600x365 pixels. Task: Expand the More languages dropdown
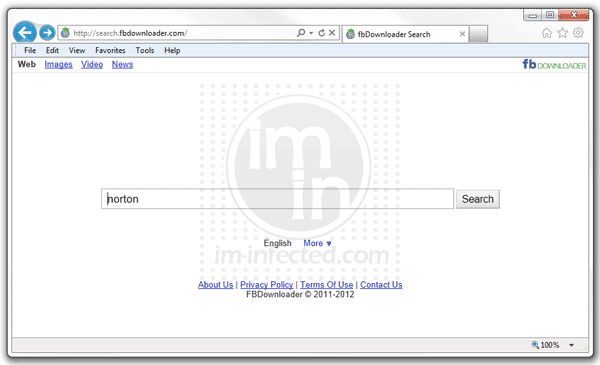(x=317, y=243)
